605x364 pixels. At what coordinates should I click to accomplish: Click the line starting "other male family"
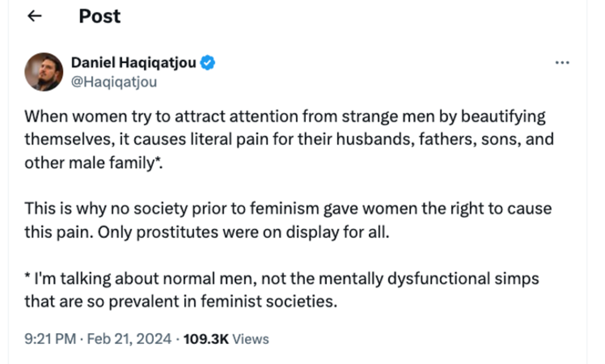click(x=93, y=163)
